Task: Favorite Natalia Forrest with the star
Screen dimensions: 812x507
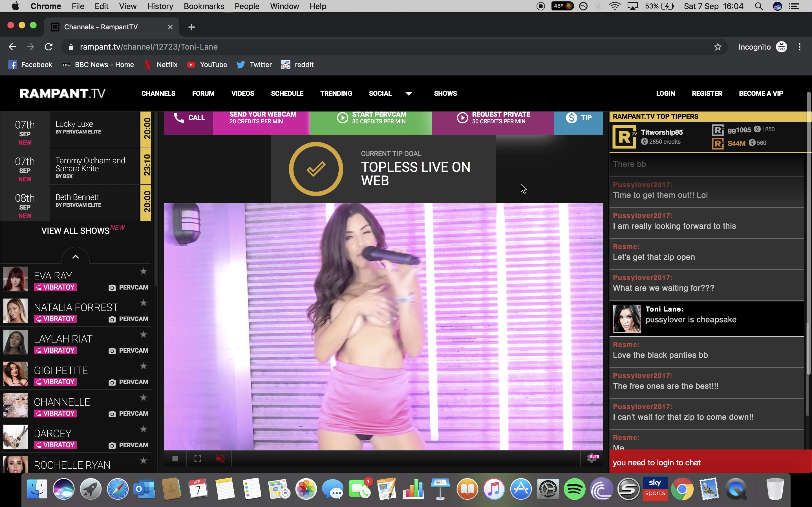Action: click(x=144, y=303)
